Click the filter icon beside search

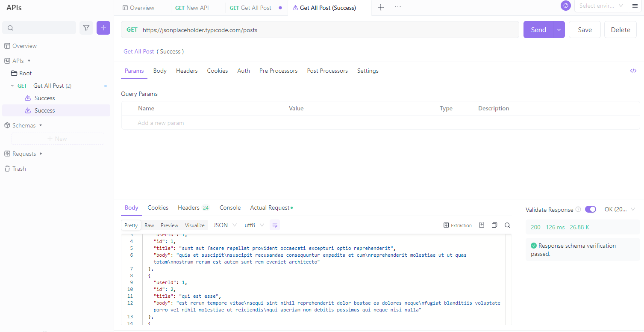[86, 28]
